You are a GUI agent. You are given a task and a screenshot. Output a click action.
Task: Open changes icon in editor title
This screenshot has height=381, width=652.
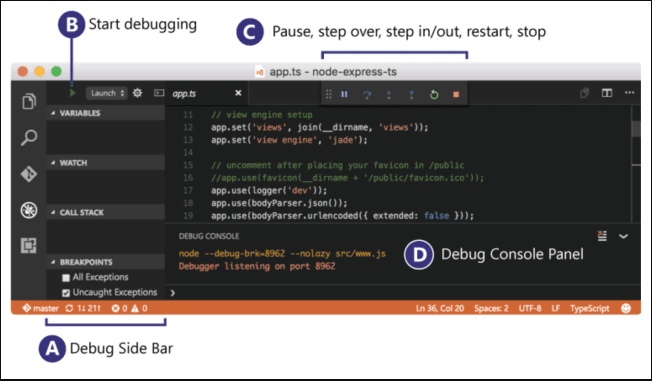point(584,93)
